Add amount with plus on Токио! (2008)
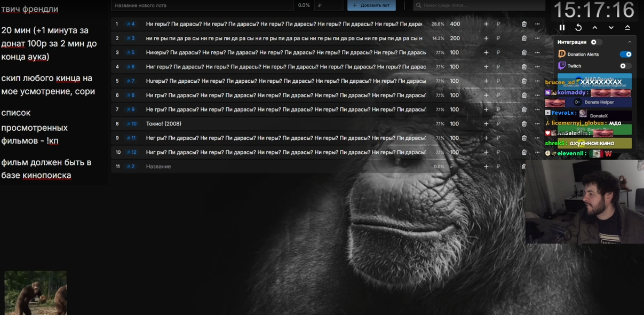Image resolution: width=644 pixels, height=315 pixels. pos(486,124)
